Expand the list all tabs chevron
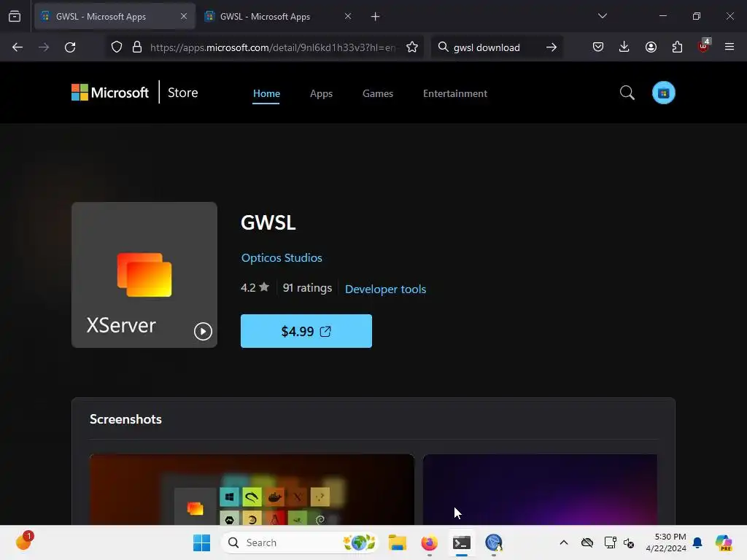Screen dimensions: 747x560 [x=603, y=16]
